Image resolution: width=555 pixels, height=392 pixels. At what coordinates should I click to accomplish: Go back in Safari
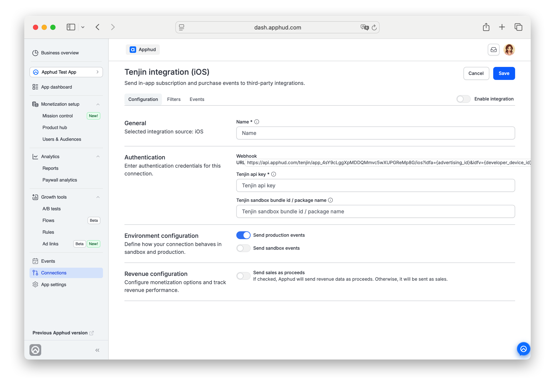97,27
